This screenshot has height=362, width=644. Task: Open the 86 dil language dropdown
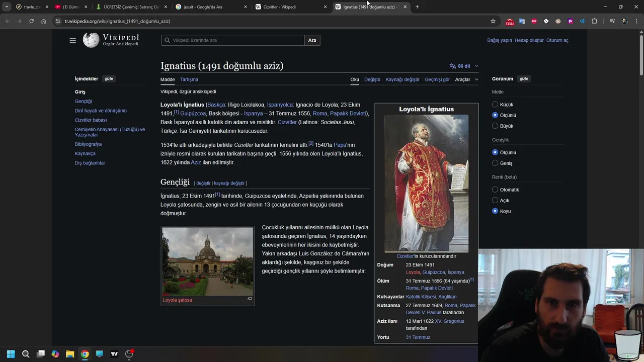tap(463, 66)
